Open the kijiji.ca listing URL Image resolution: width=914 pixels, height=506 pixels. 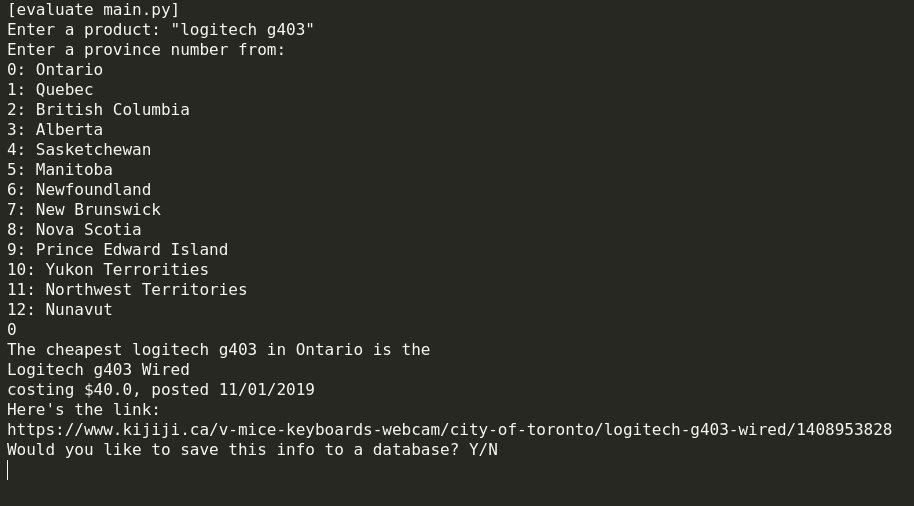pos(449,430)
